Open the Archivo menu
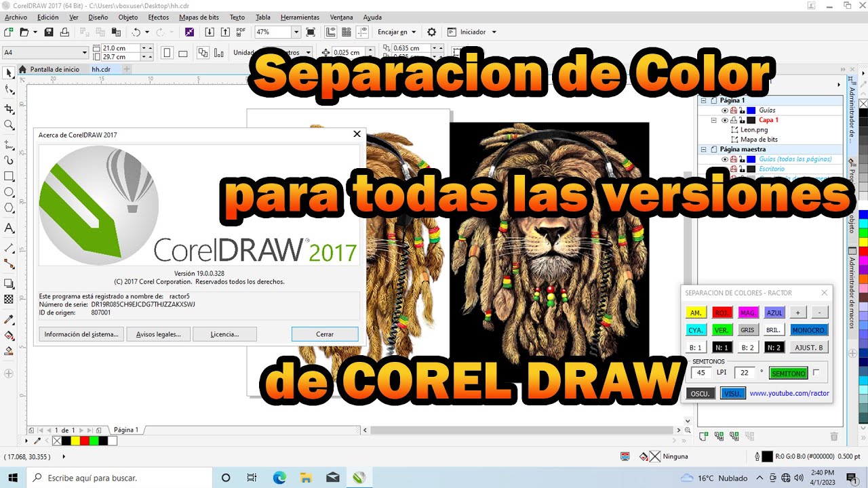 [x=16, y=17]
